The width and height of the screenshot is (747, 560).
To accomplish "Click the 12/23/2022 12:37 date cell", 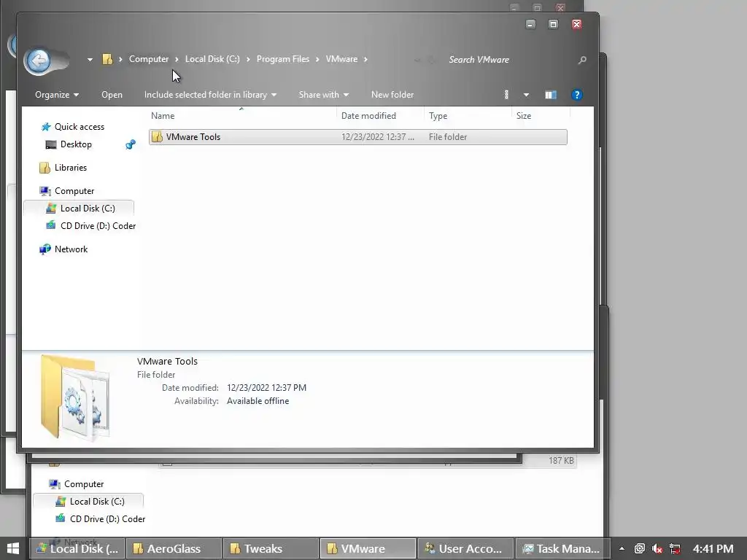I will [378, 137].
